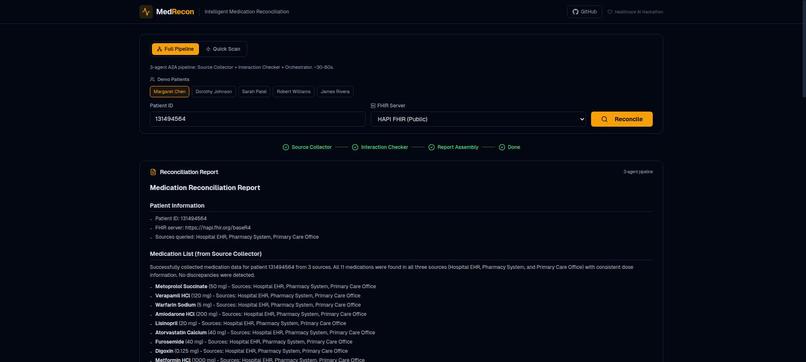Click the Patient Information heading
The width and height of the screenshot is (806, 362).
tap(177, 206)
